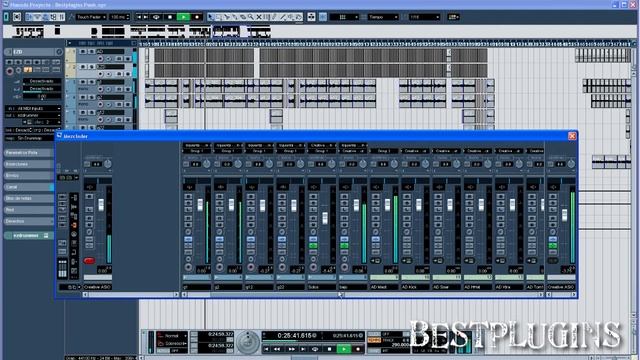The height and width of the screenshot is (360, 640).
Task: Click the AD Kick channel name
Action: click(415, 287)
